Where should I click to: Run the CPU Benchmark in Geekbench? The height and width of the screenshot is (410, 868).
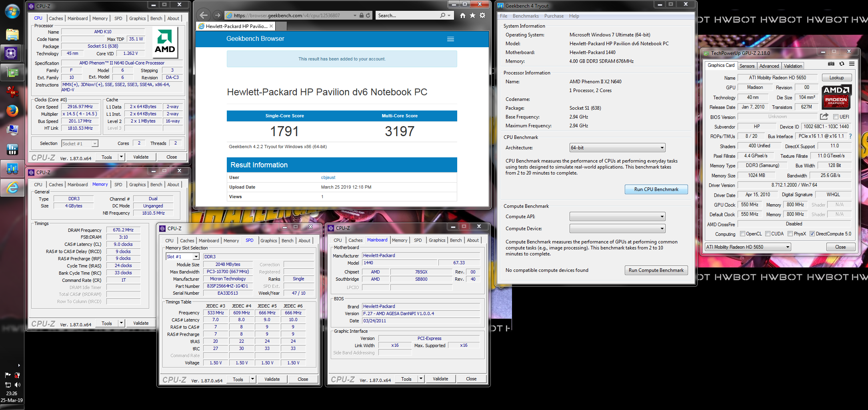(x=656, y=189)
